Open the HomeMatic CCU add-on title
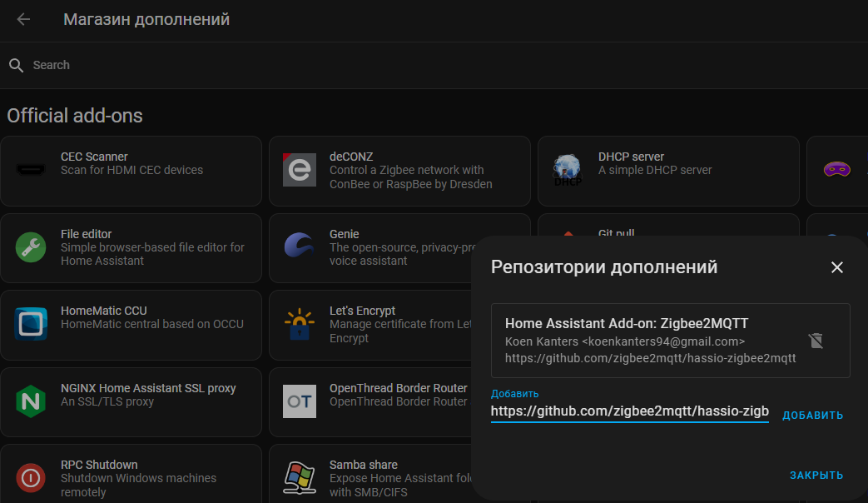The width and height of the screenshot is (868, 503). [103, 311]
